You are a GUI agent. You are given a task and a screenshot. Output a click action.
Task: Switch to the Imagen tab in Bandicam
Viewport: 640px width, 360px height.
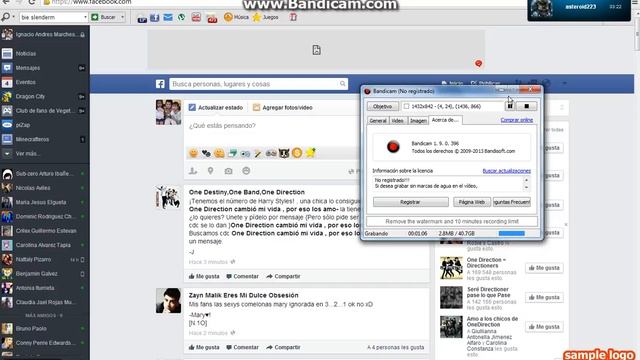418,120
